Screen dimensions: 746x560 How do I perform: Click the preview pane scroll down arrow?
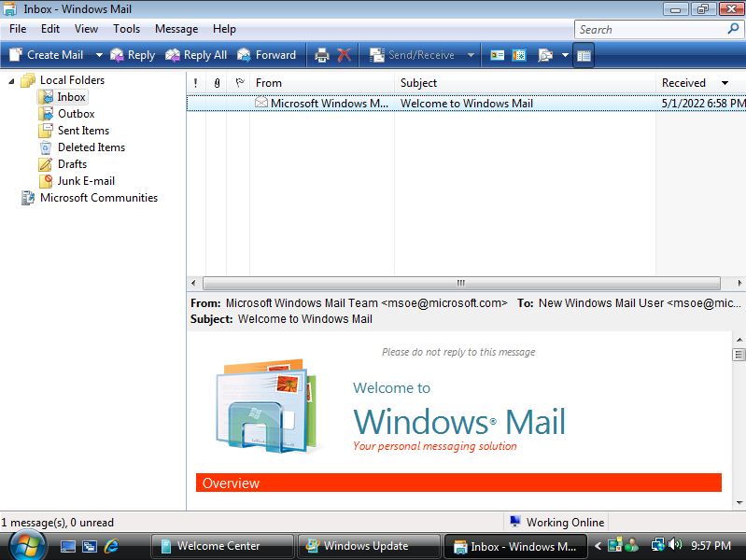(739, 502)
